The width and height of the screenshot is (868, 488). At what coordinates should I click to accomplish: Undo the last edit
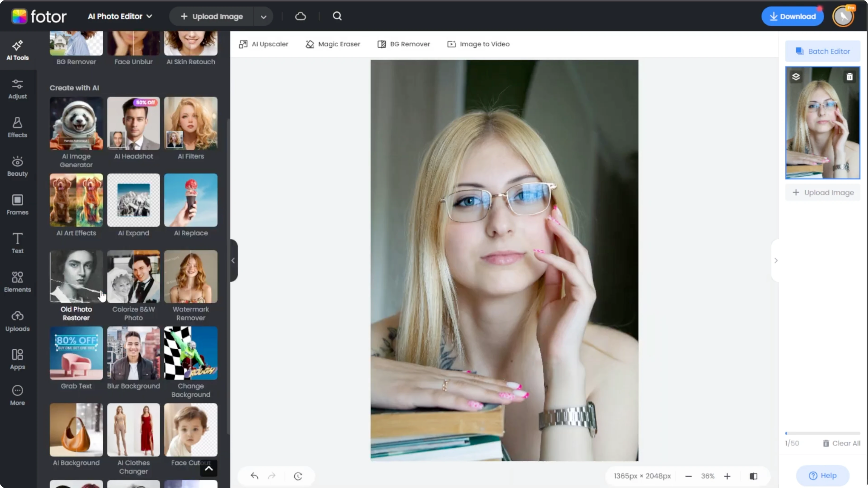click(x=255, y=476)
